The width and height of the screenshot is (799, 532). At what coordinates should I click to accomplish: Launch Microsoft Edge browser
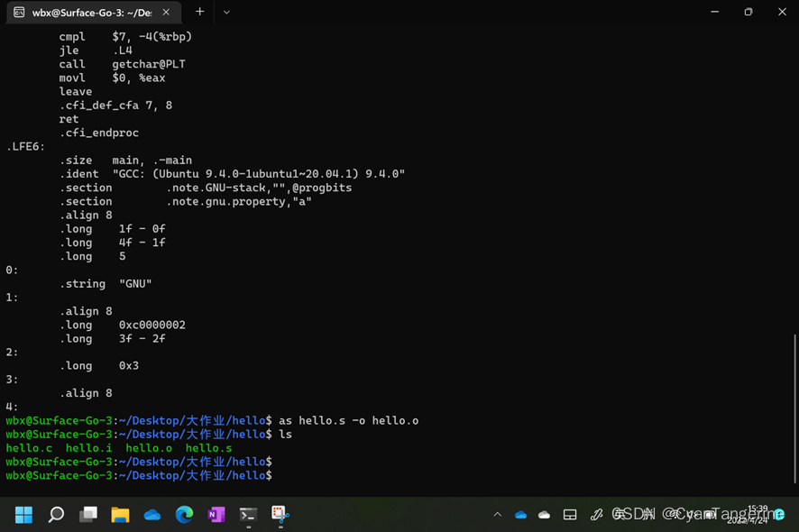pos(185,515)
